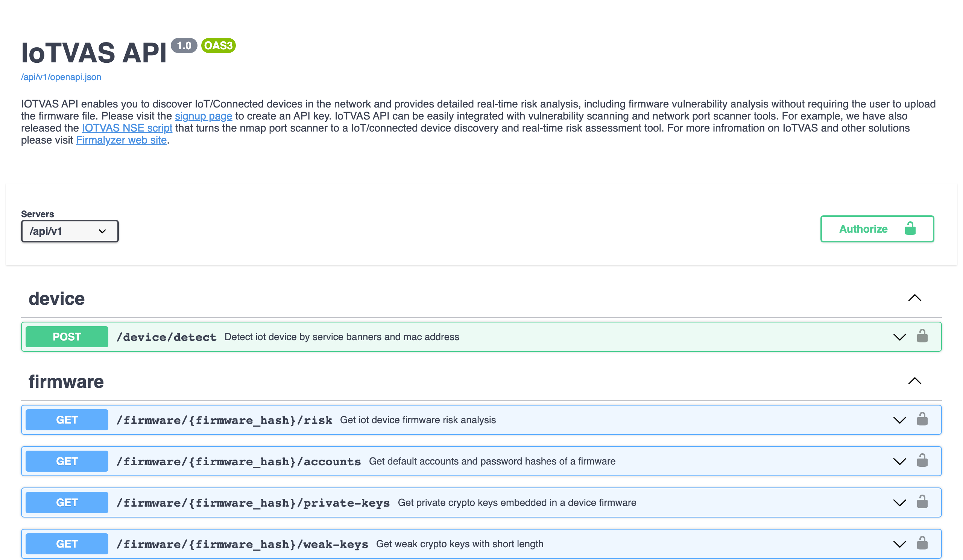This screenshot has width=963, height=560.
Task: Click 'Detect iot device by service banners' description
Action: (342, 337)
